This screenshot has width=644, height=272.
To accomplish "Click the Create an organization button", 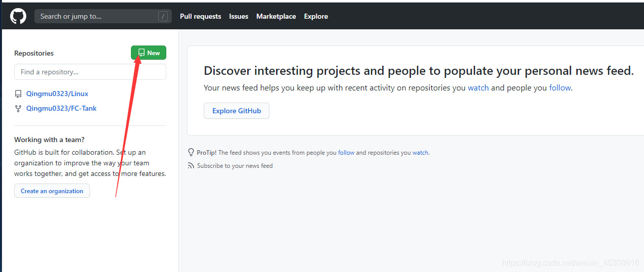I will tap(52, 191).
